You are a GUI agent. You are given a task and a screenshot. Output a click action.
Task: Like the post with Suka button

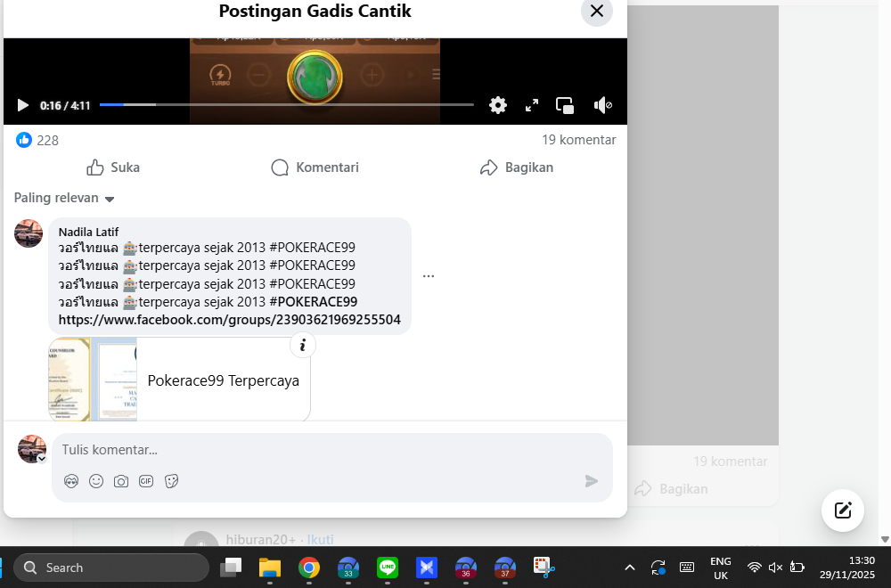(113, 167)
